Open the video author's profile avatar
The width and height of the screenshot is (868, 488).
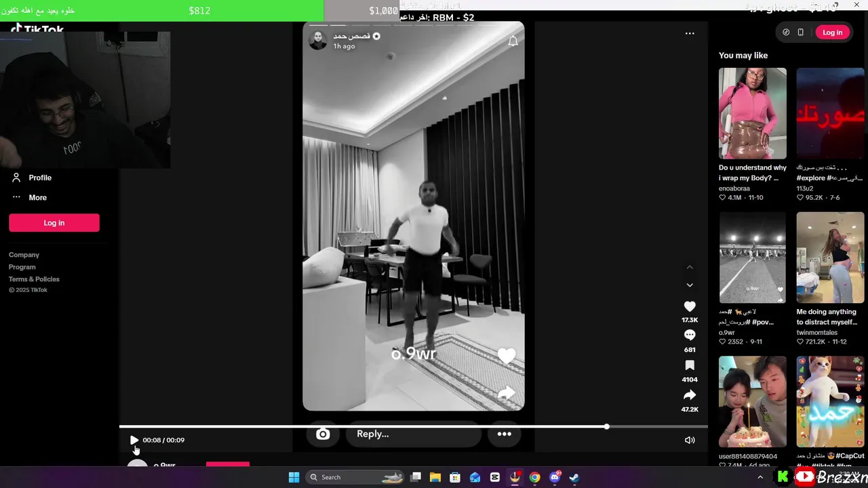coord(318,40)
